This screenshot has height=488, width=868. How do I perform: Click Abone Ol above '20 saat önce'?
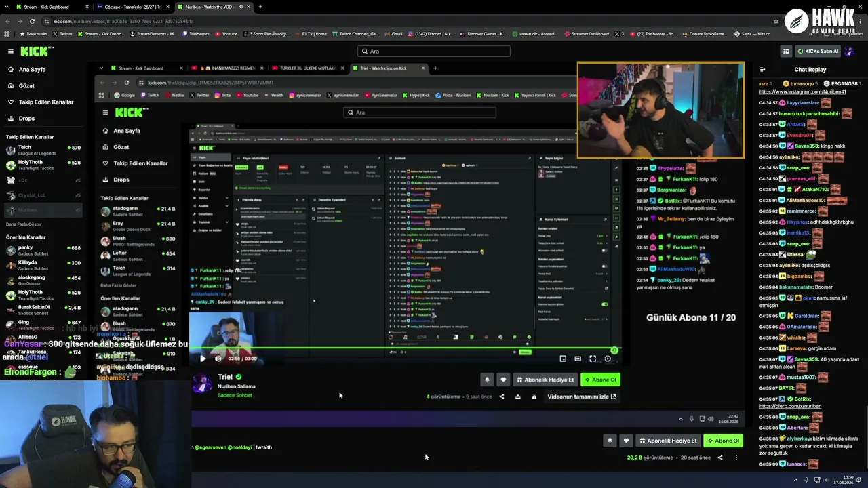[723, 441]
